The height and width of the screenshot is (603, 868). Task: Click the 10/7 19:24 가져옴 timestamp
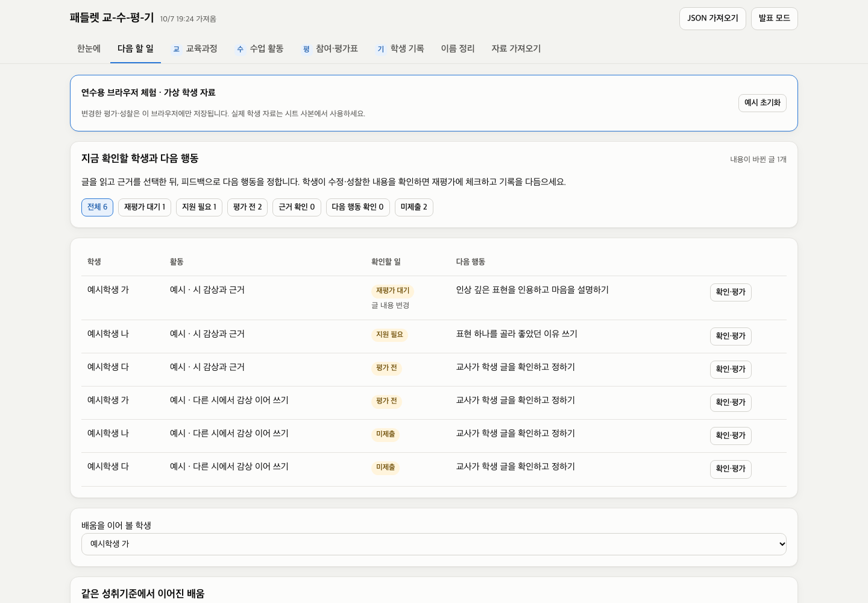(188, 19)
